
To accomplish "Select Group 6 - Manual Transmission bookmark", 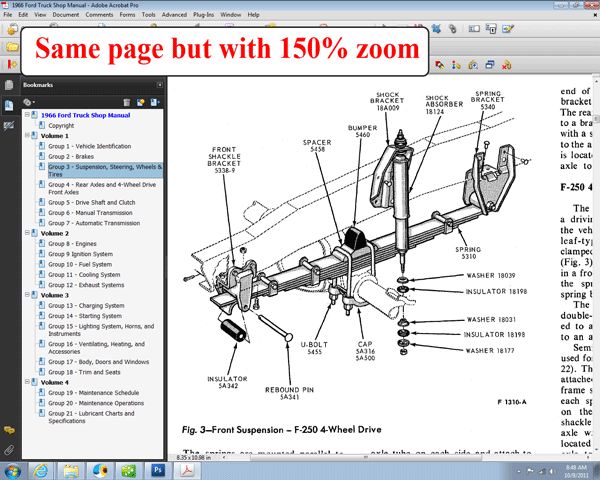I will click(x=90, y=213).
